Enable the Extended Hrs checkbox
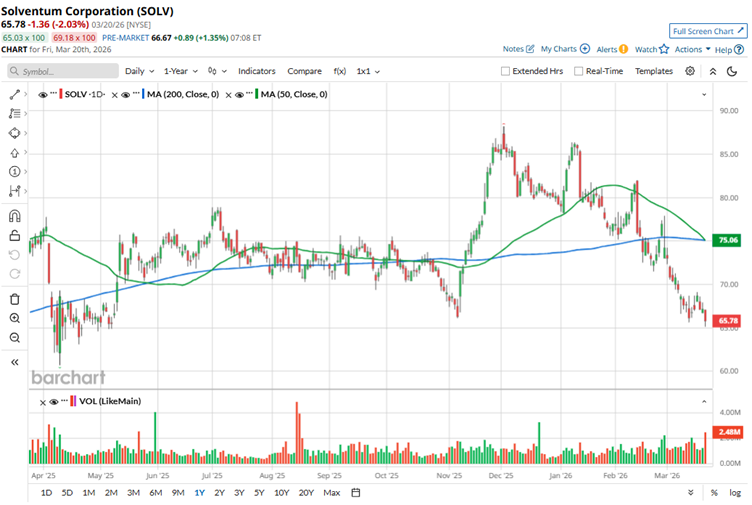The width and height of the screenshot is (752, 505). click(505, 71)
